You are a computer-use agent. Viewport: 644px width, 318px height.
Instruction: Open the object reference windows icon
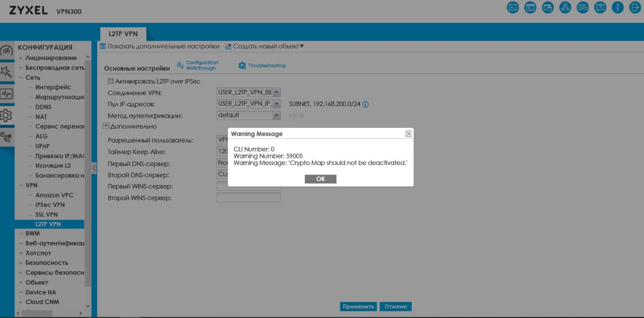coord(548,7)
